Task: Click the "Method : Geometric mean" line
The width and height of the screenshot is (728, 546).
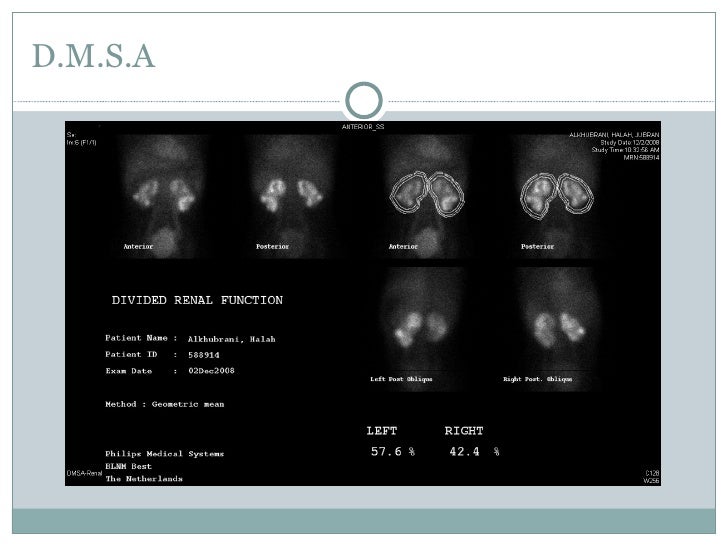Action: pyautogui.click(x=165, y=404)
